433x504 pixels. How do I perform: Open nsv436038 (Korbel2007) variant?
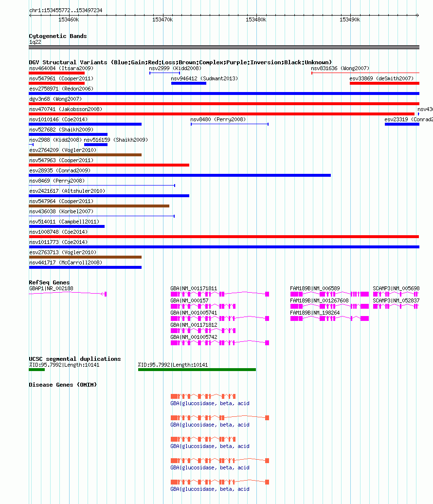102,216
